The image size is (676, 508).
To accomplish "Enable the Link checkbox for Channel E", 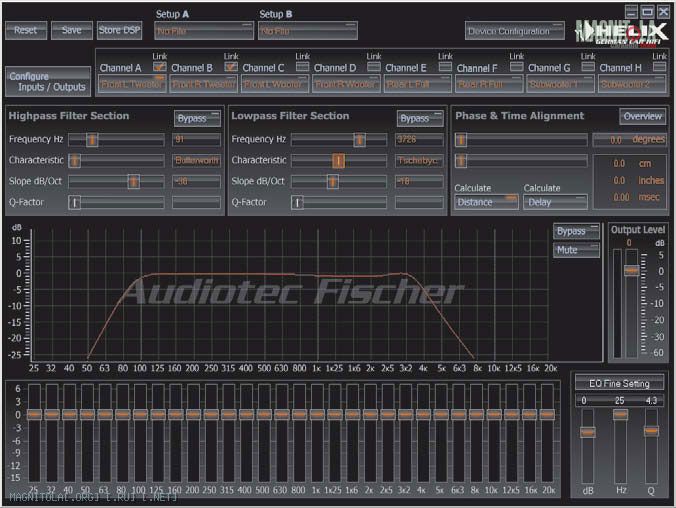I will click(x=445, y=66).
